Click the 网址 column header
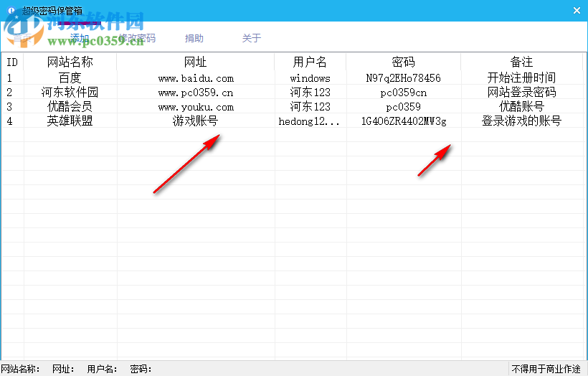Viewport: 588px width, 376px height. tap(195, 62)
